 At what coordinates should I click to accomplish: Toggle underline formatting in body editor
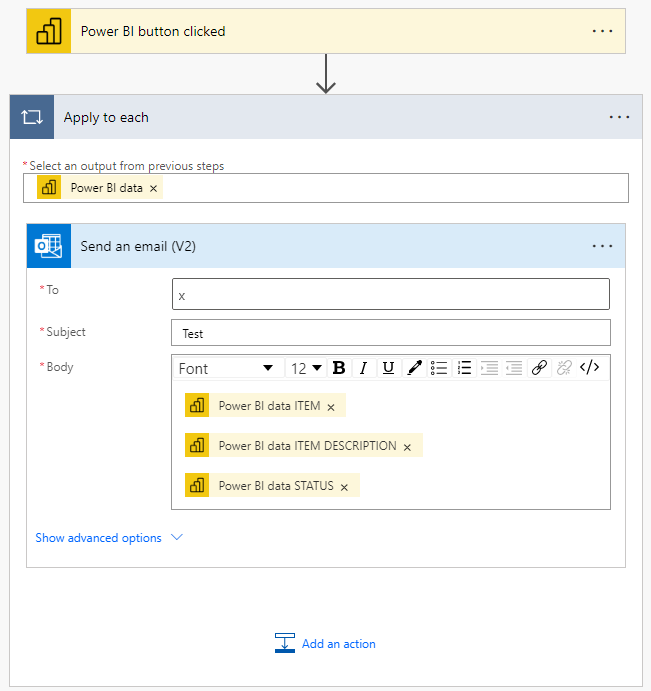tap(388, 368)
